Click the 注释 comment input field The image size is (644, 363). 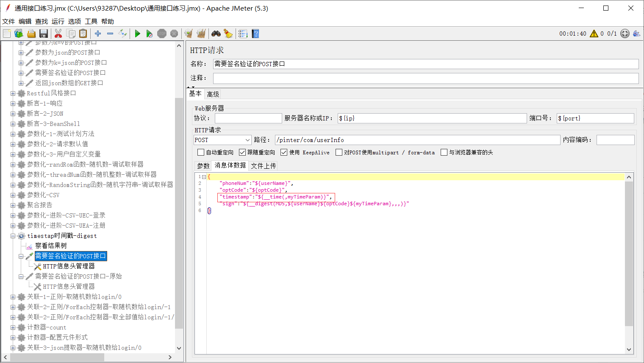pyautogui.click(x=426, y=78)
